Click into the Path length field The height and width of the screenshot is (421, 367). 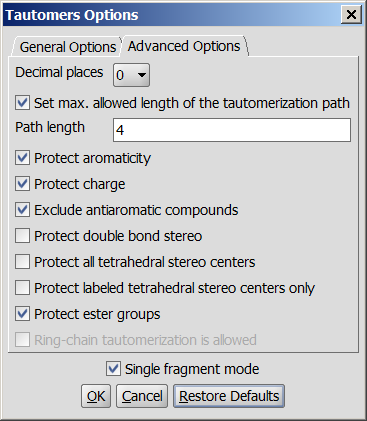(232, 130)
